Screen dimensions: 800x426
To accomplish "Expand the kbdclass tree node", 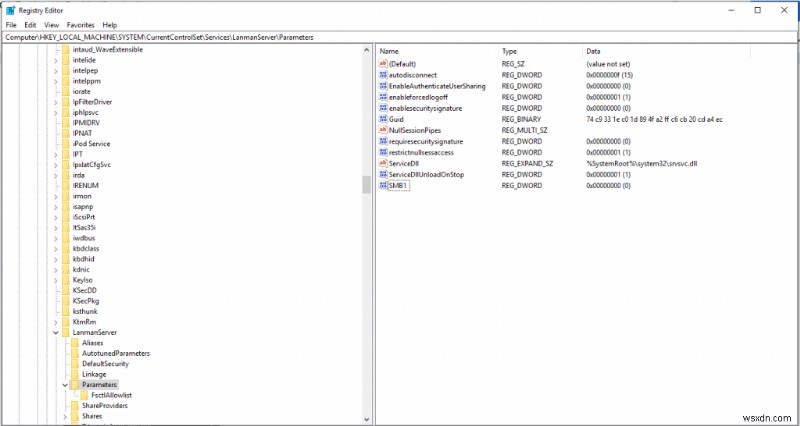I will tap(56, 248).
